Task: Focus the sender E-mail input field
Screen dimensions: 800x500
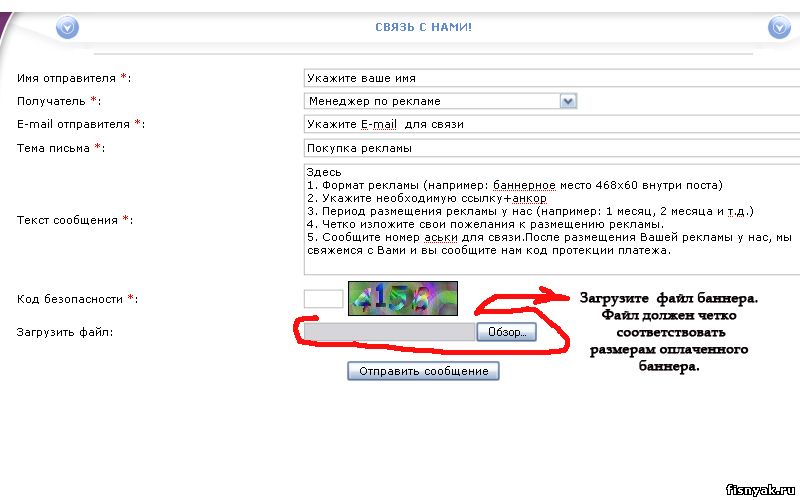Action: [x=552, y=124]
